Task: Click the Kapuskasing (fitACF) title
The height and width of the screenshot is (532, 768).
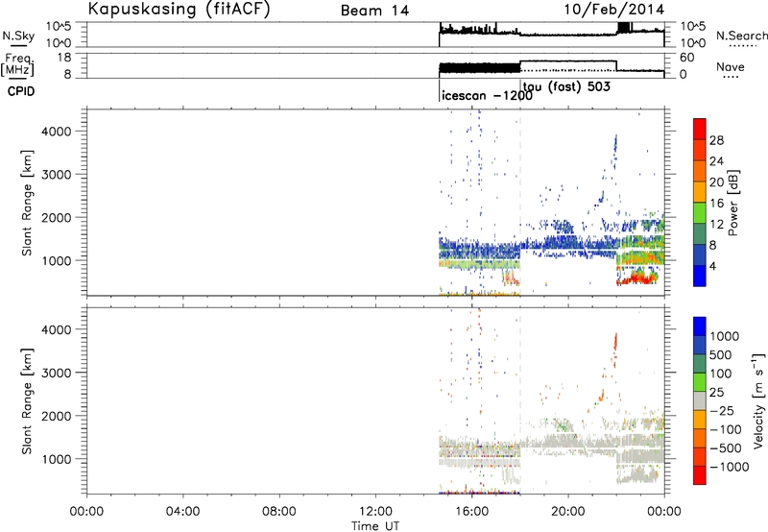Action: coord(179,9)
